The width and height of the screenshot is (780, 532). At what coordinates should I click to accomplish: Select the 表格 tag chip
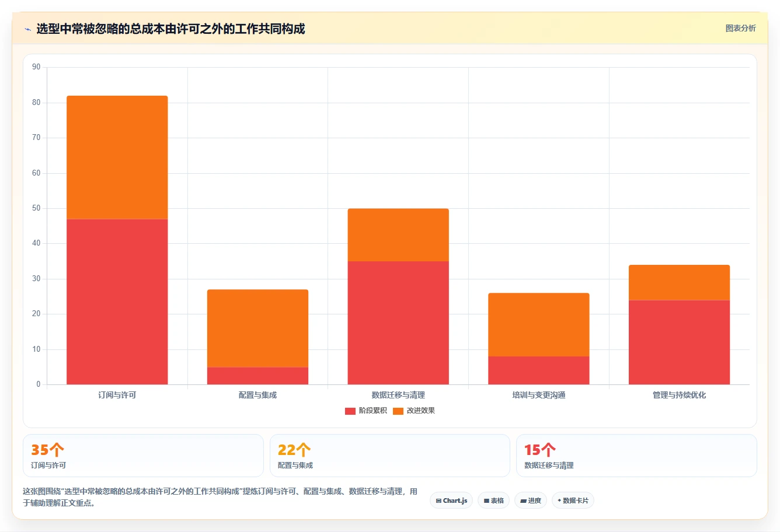tap(493, 501)
